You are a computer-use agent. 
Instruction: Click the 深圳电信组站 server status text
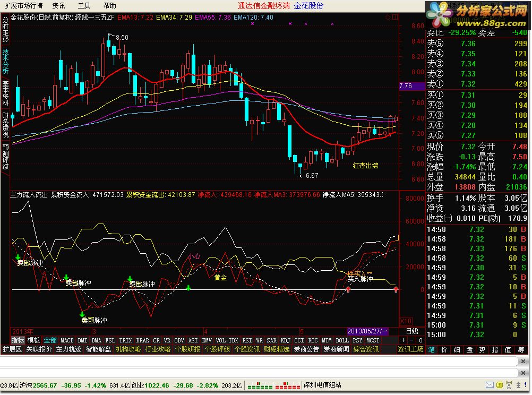click(x=322, y=385)
